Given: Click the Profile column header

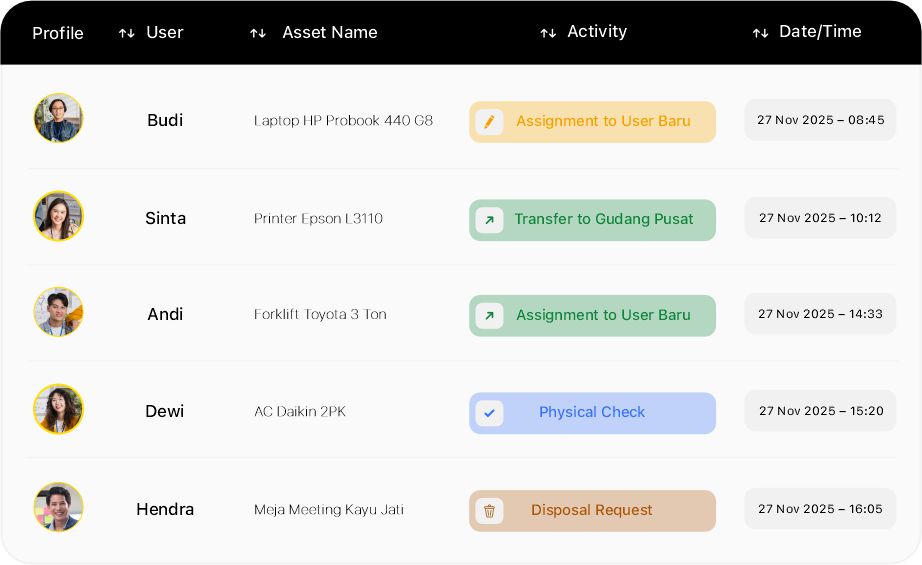Looking at the screenshot, I should point(58,33).
